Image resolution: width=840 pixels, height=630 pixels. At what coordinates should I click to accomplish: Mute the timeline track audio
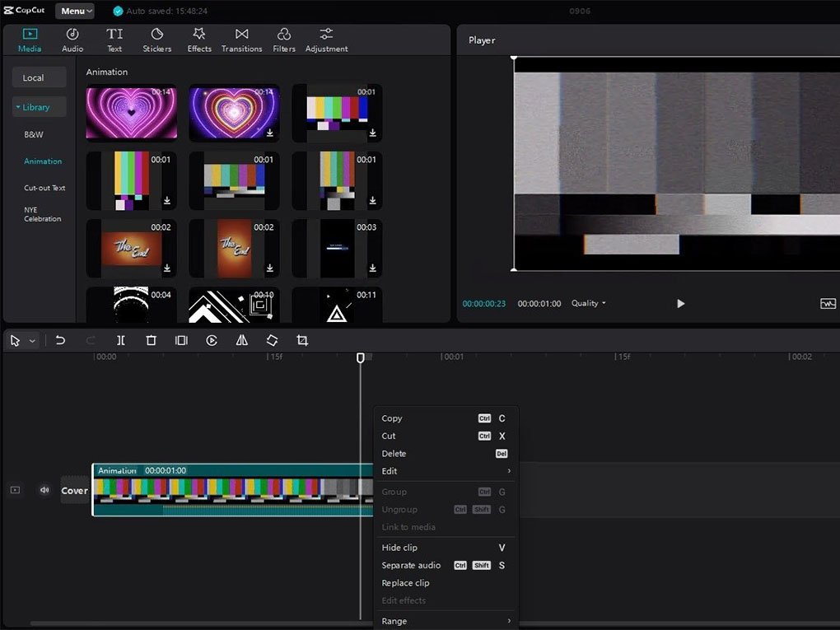pos(44,490)
